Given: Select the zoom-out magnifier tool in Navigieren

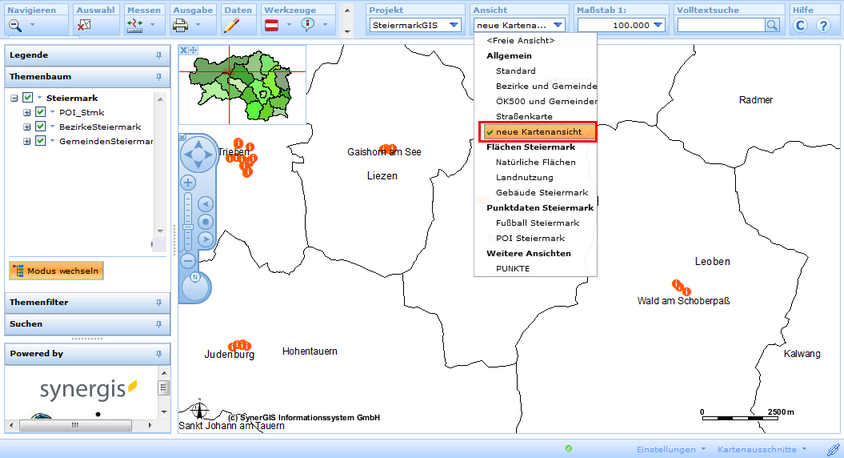Looking at the screenshot, I should (15, 25).
